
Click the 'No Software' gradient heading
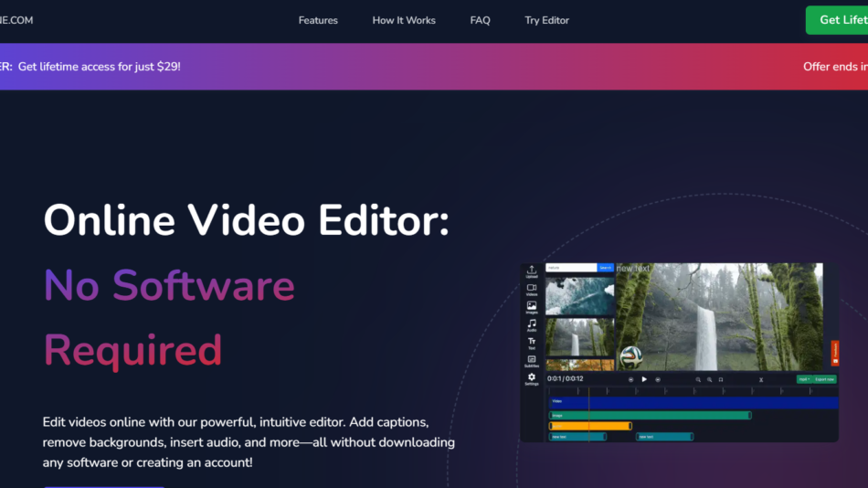click(169, 285)
